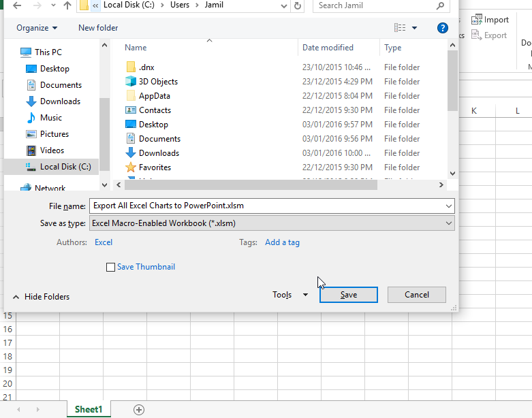Click the new sheet plus icon
The height and width of the screenshot is (418, 532).
point(139,409)
